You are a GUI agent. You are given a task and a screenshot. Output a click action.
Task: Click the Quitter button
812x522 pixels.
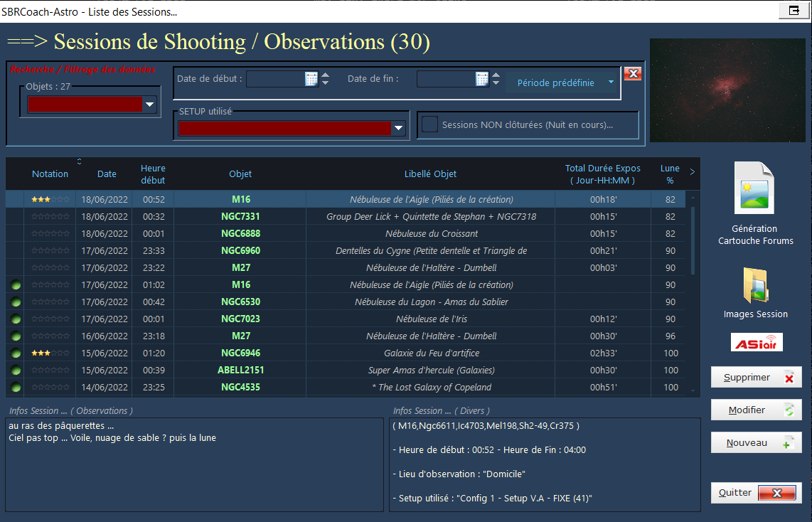[x=756, y=492]
